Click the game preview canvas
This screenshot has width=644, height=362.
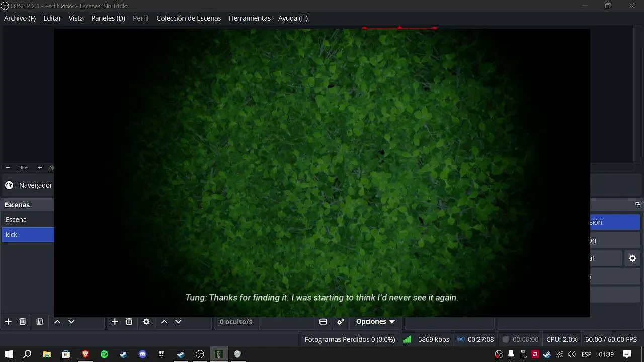pos(322,172)
